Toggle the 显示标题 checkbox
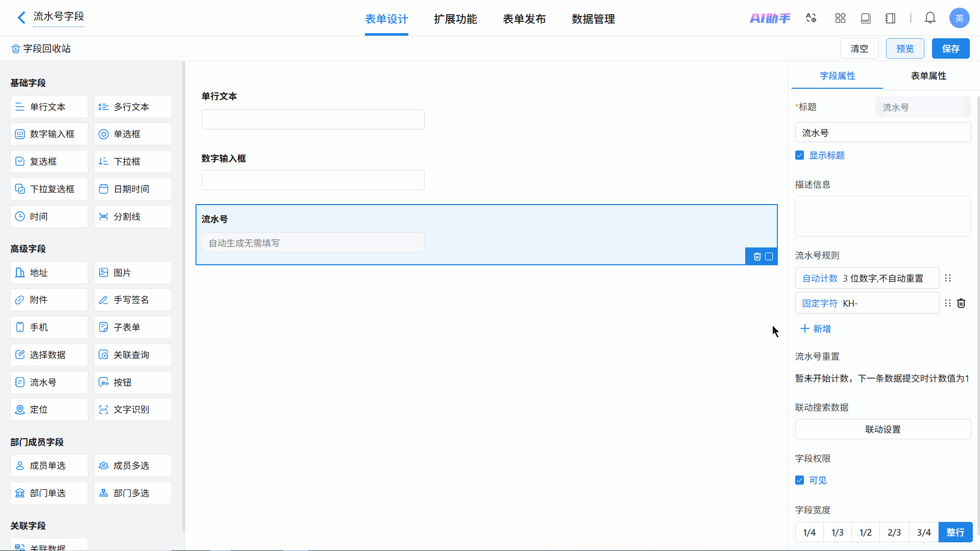Screen dimensions: 980x551 click(x=800, y=155)
